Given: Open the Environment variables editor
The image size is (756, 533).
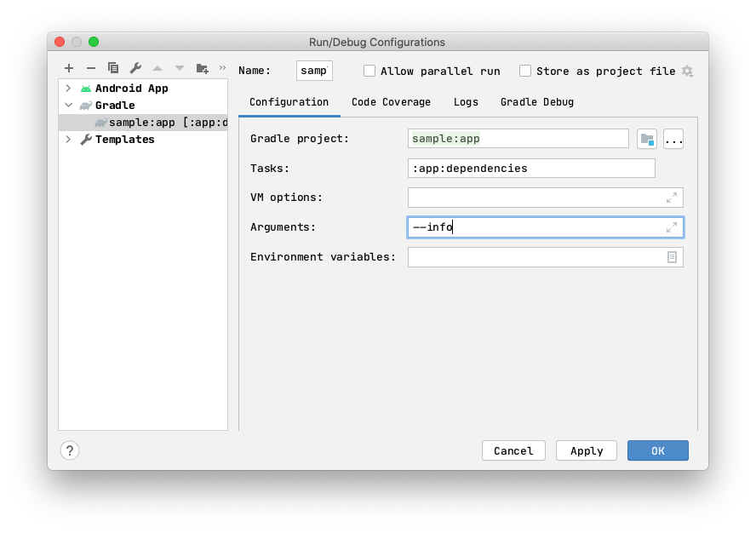Looking at the screenshot, I should [673, 256].
